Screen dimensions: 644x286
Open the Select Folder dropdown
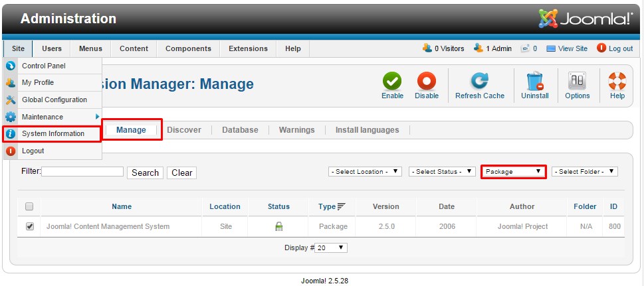coord(585,171)
